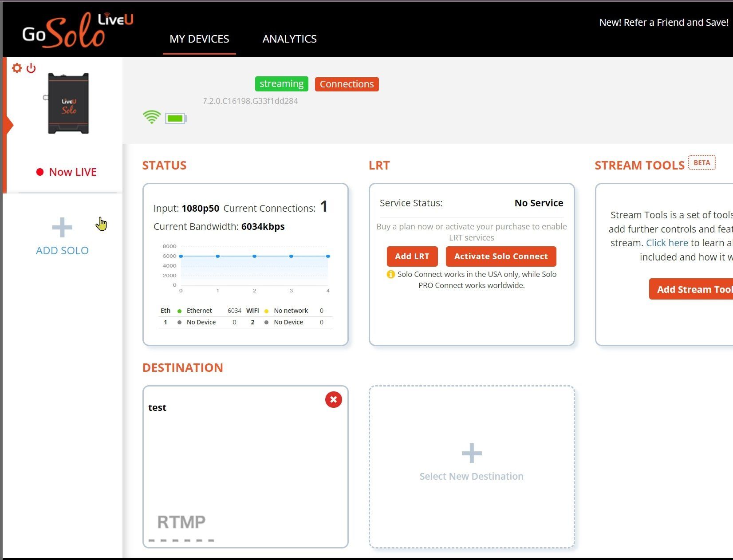Click the gray status dot in modem row 2
The height and width of the screenshot is (560, 733).
[266, 323]
